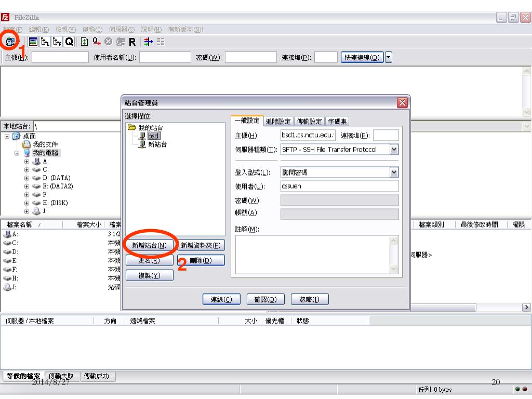The image size is (532, 399).
Task: Click reconnect R toolbar icon
Action: [x=132, y=42]
